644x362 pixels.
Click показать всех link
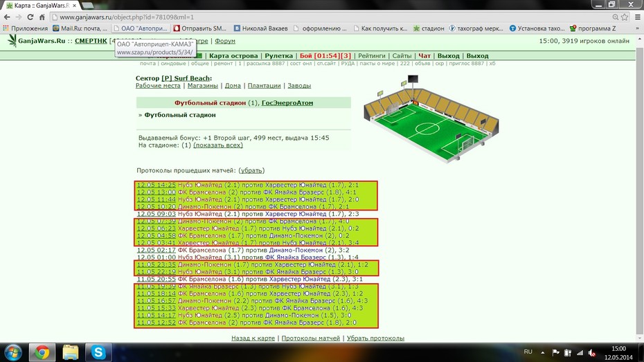coord(218,145)
